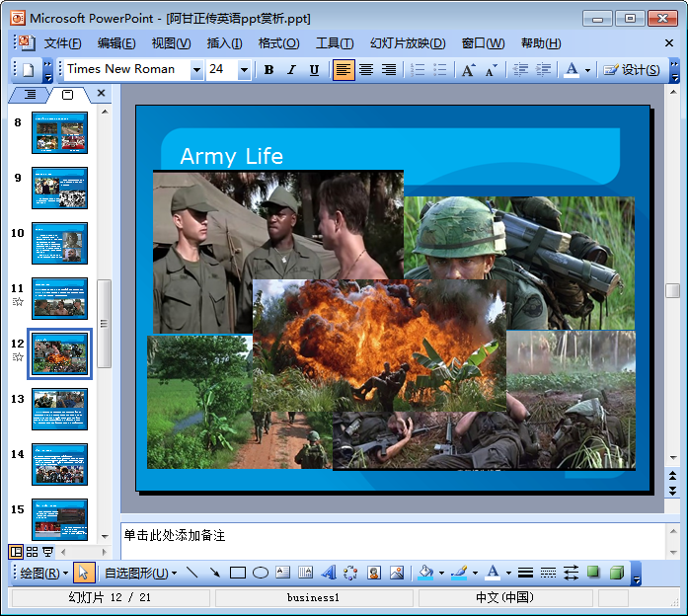The width and height of the screenshot is (688, 616).
Task: Toggle bulleted list formatting
Action: coord(439,70)
